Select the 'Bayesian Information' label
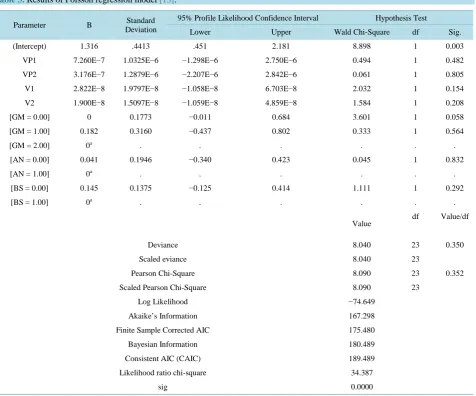476x396 pixels. pyautogui.click(x=163, y=344)
